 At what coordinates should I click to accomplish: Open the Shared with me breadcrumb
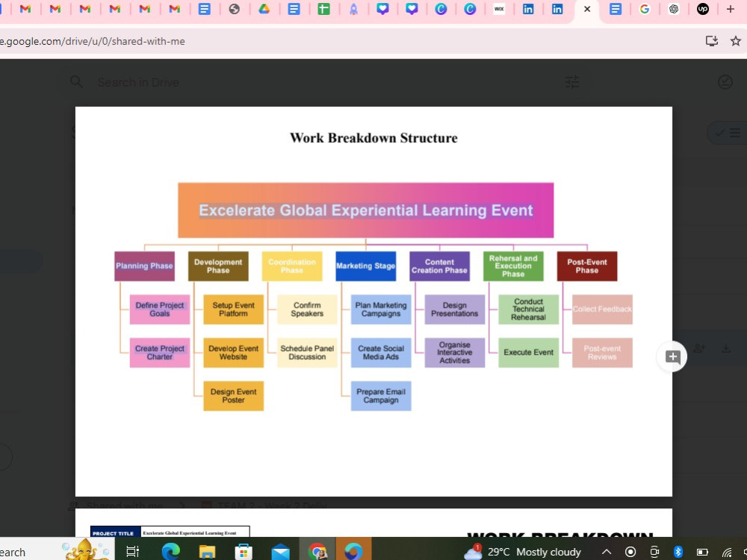[x=125, y=505]
